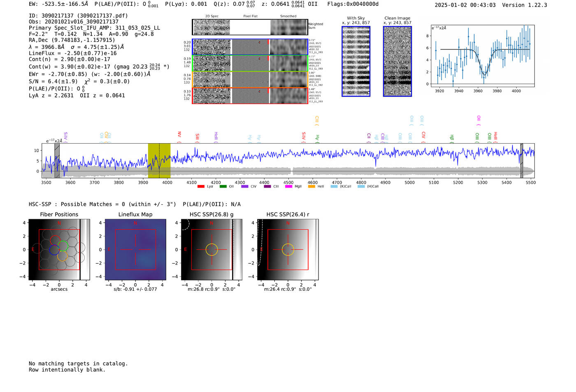Click the red CIV line marker above spectrum
Viewport: 576px width, 392px height.
click(x=423, y=135)
